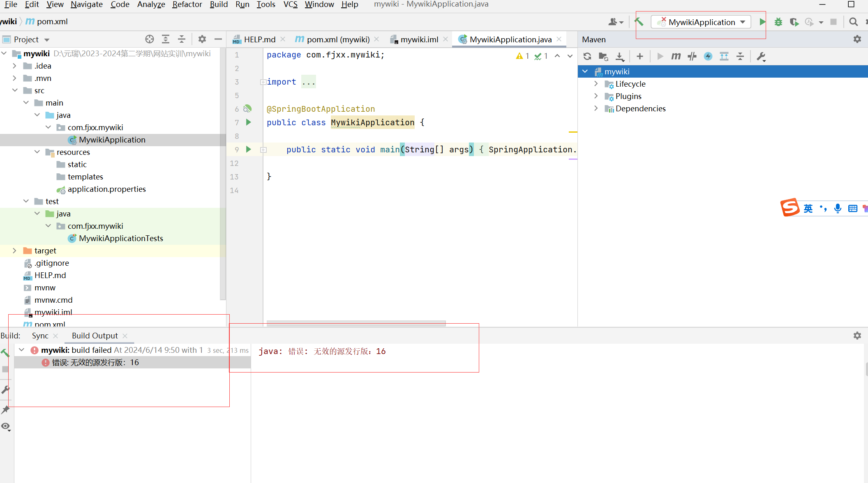Image resolution: width=868 pixels, height=483 pixels.
Task: Jump to previous highlighted error arrow
Action: (557, 56)
